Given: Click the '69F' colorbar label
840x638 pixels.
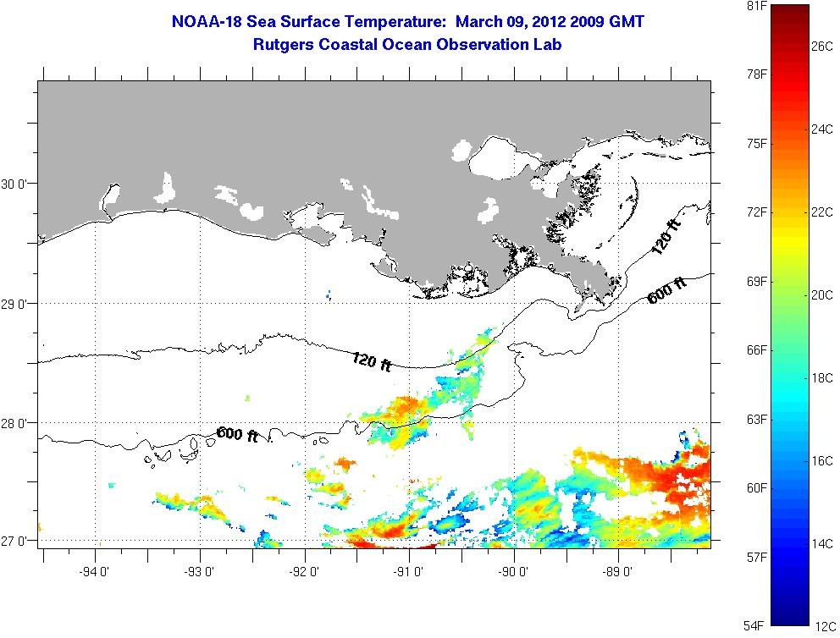Looking at the screenshot, I should (757, 282).
